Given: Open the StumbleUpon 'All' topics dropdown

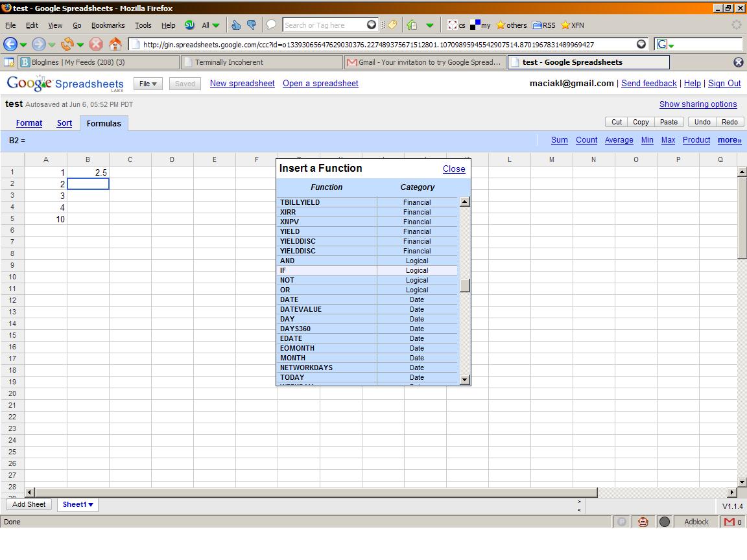Looking at the screenshot, I should [x=211, y=25].
